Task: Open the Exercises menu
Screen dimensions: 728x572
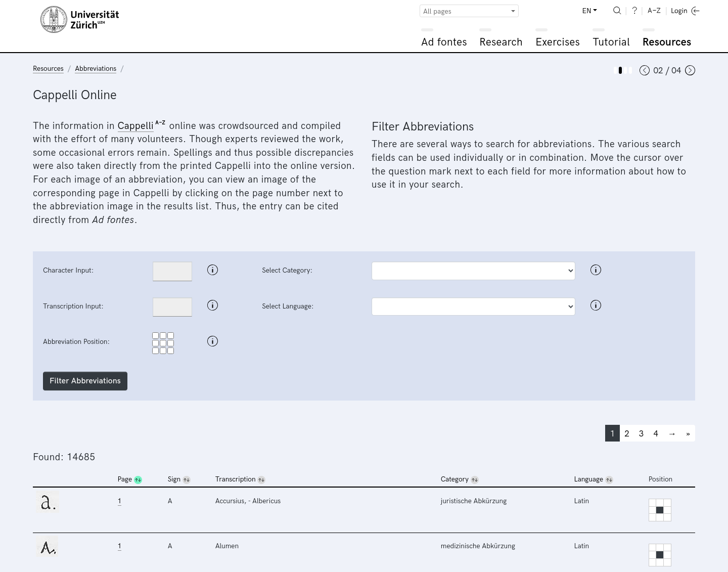Action: [x=558, y=42]
